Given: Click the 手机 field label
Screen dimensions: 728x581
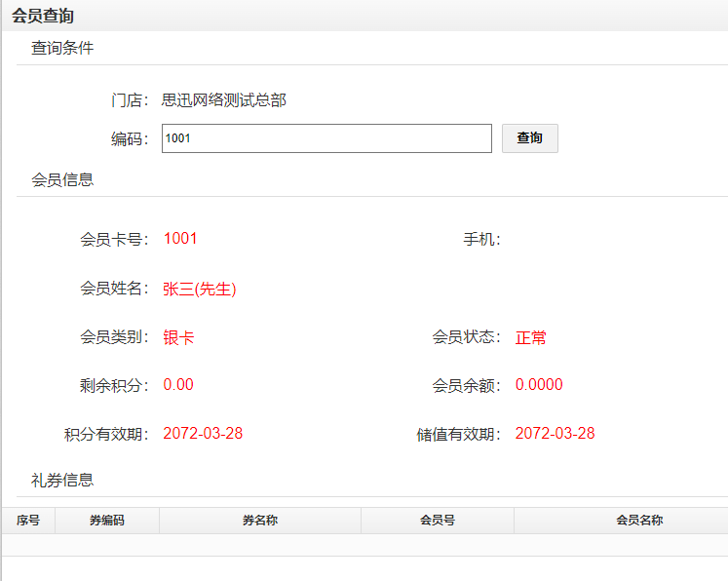Looking at the screenshot, I should point(482,239).
